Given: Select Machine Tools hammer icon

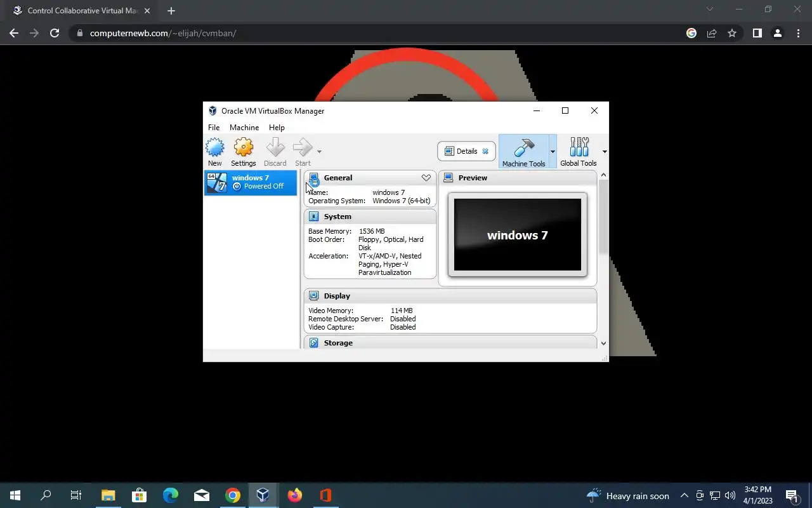Looking at the screenshot, I should (524, 147).
